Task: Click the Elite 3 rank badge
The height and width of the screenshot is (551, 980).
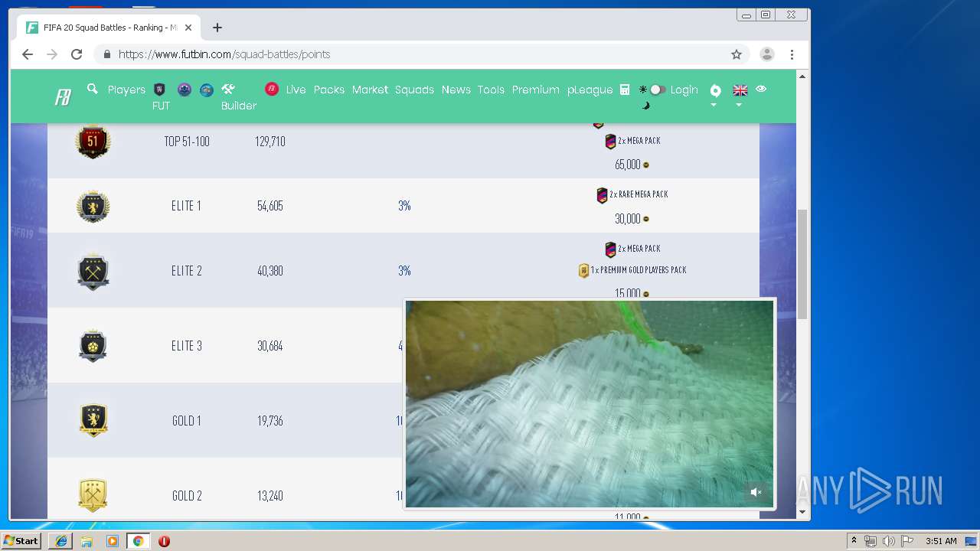Action: click(x=93, y=346)
